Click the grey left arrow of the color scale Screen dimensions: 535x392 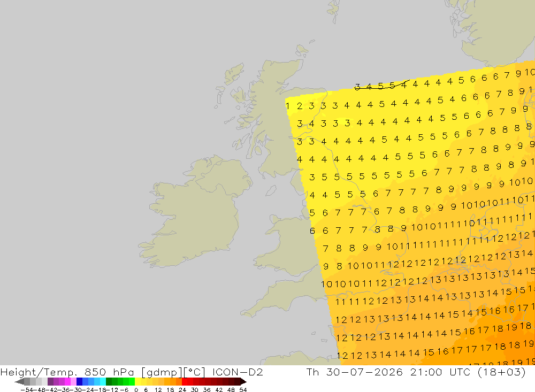[x=19, y=381]
